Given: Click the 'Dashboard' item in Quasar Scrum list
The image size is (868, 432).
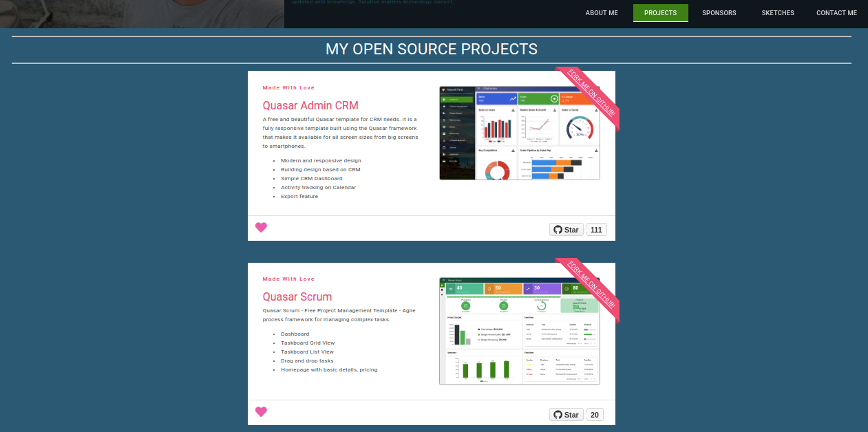Looking at the screenshot, I should (295, 334).
